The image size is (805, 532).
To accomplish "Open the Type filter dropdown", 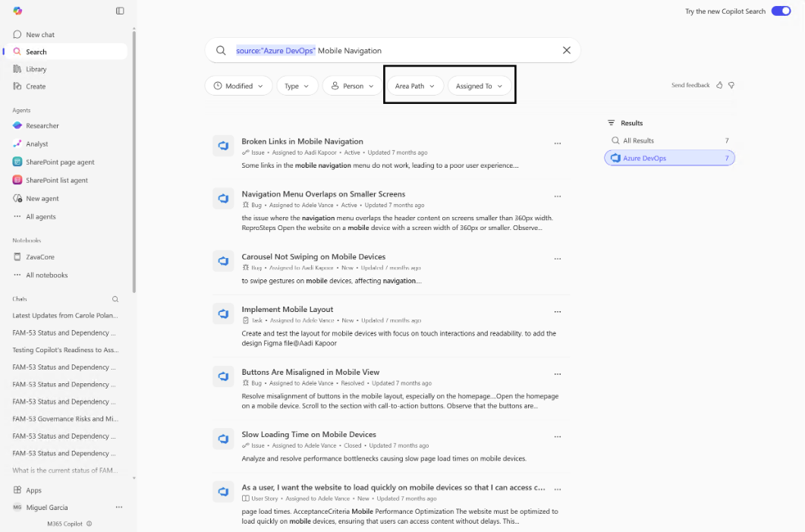I will [297, 86].
